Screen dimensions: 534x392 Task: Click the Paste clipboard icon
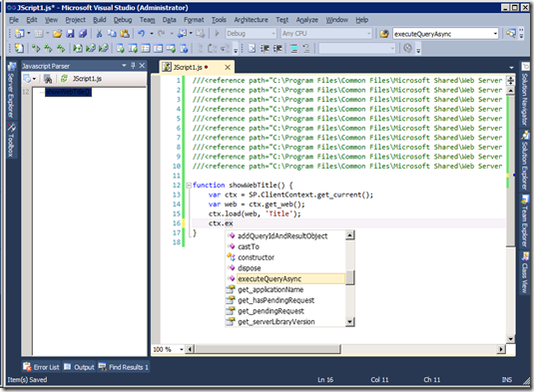coord(125,33)
